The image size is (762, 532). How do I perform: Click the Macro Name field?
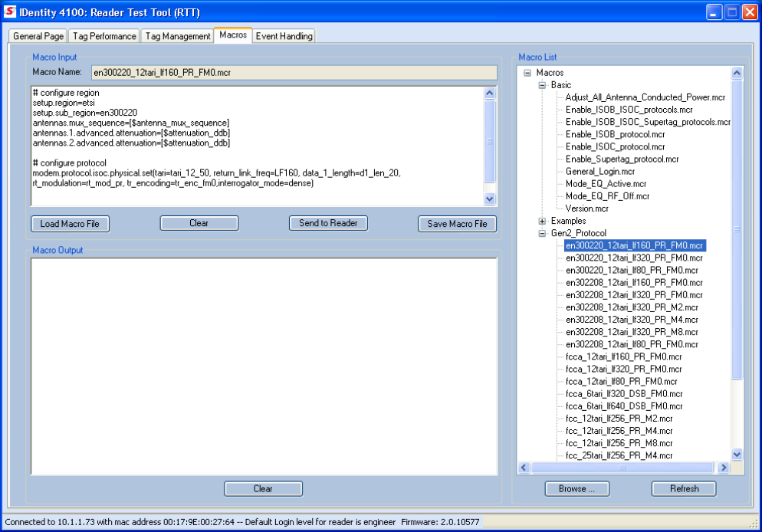pos(294,72)
